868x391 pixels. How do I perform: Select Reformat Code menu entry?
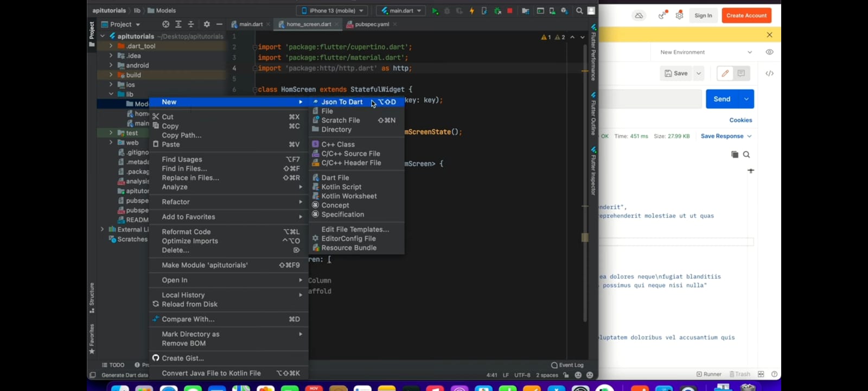point(228,231)
